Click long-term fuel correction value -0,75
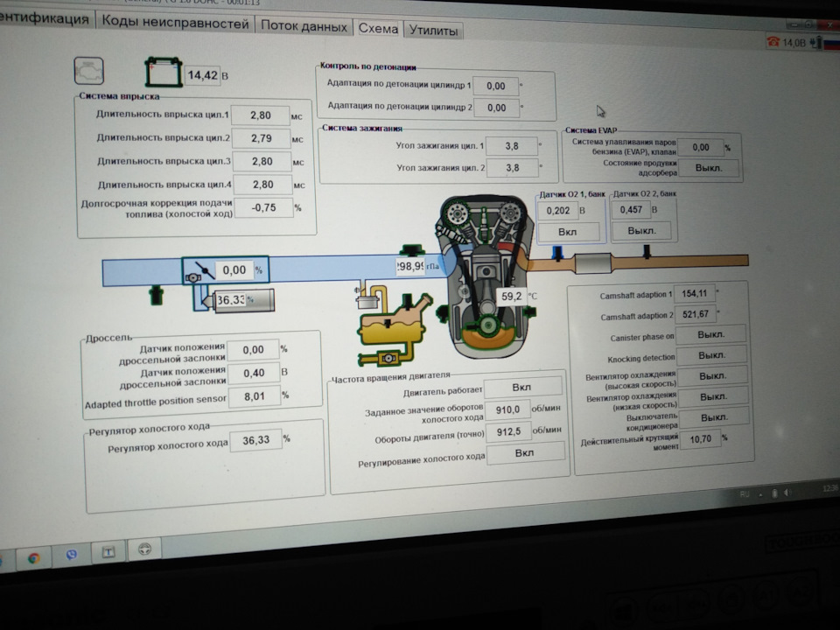The height and width of the screenshot is (630, 840). [x=263, y=207]
